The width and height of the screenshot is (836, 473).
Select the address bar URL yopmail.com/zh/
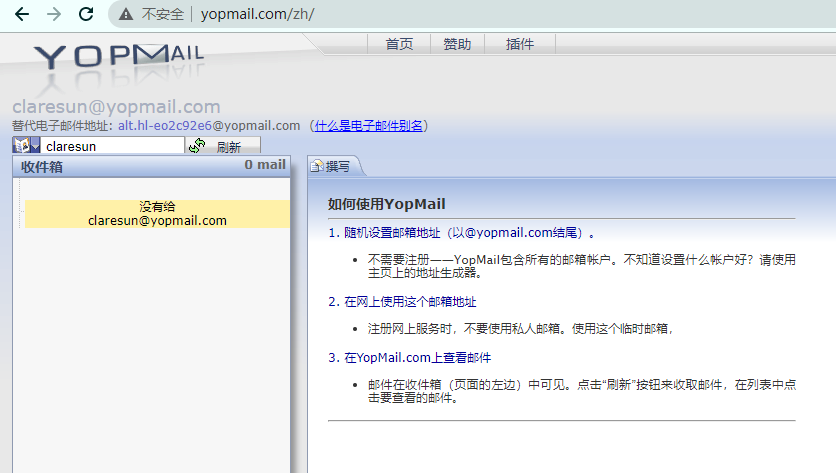tap(258, 14)
